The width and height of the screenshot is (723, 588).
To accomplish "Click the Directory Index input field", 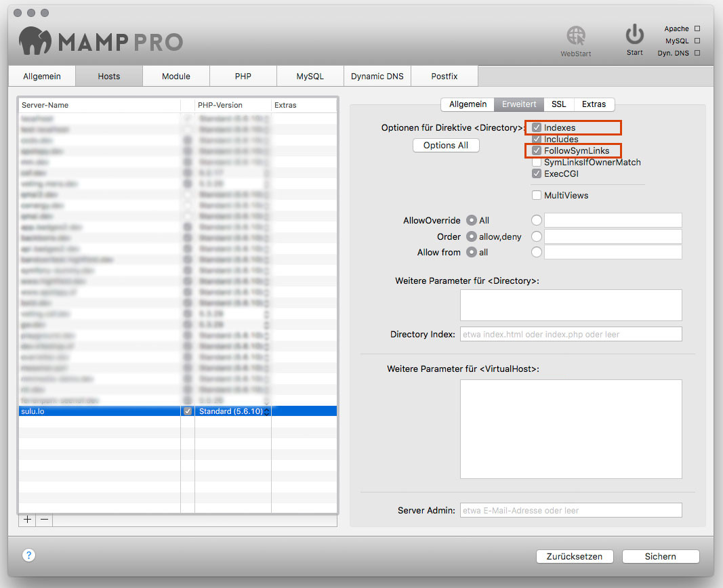I will [x=571, y=334].
